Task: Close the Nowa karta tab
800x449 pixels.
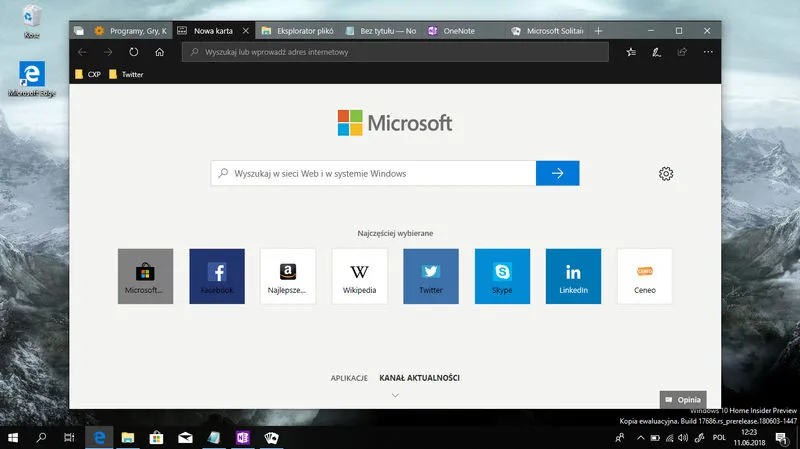Action: click(x=245, y=31)
